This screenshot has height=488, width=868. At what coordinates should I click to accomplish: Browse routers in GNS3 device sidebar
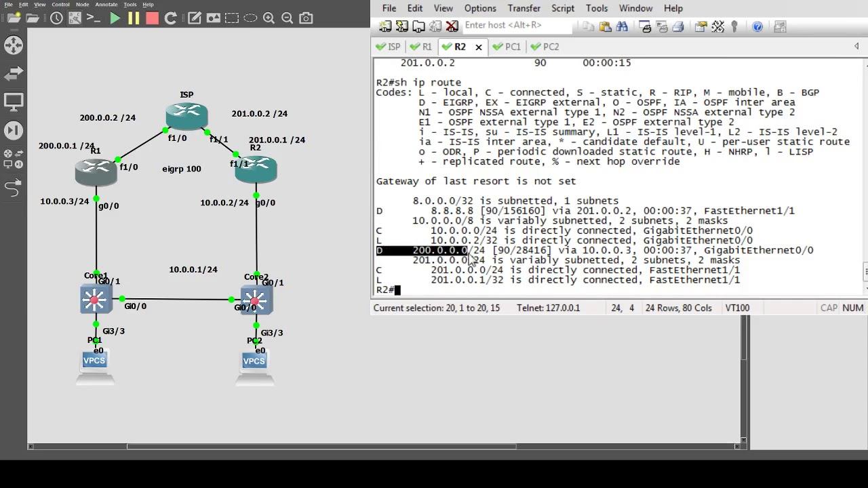13,45
